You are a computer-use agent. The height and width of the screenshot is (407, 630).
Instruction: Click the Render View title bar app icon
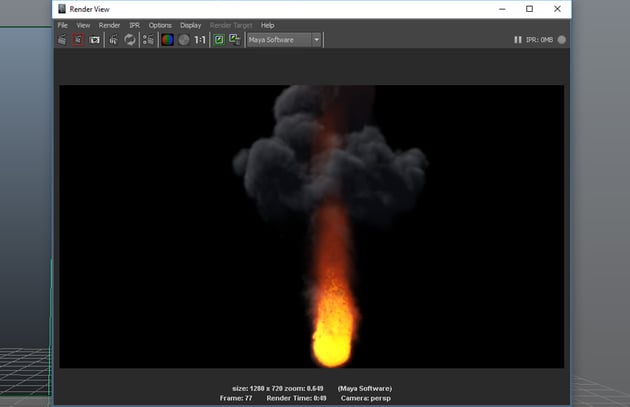pos(62,9)
